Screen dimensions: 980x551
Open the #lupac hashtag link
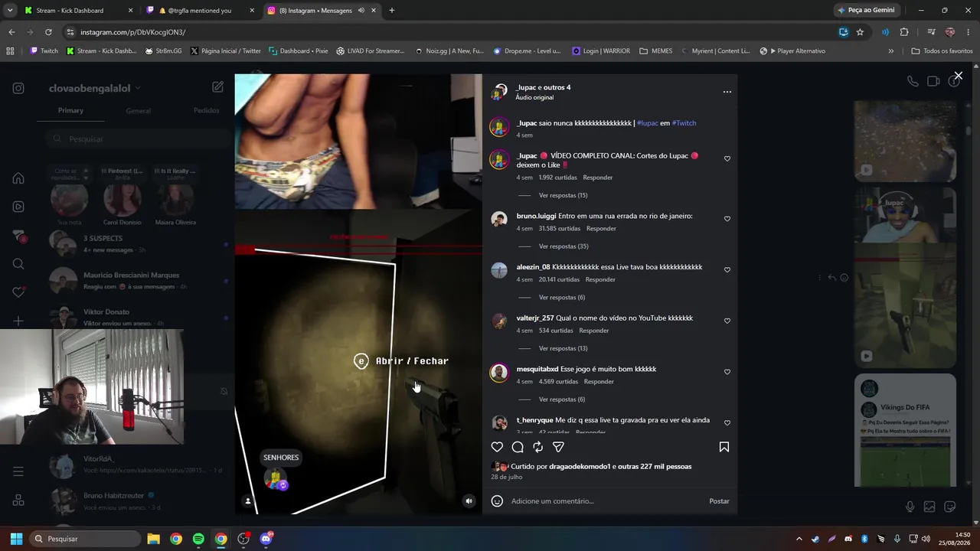pyautogui.click(x=648, y=123)
